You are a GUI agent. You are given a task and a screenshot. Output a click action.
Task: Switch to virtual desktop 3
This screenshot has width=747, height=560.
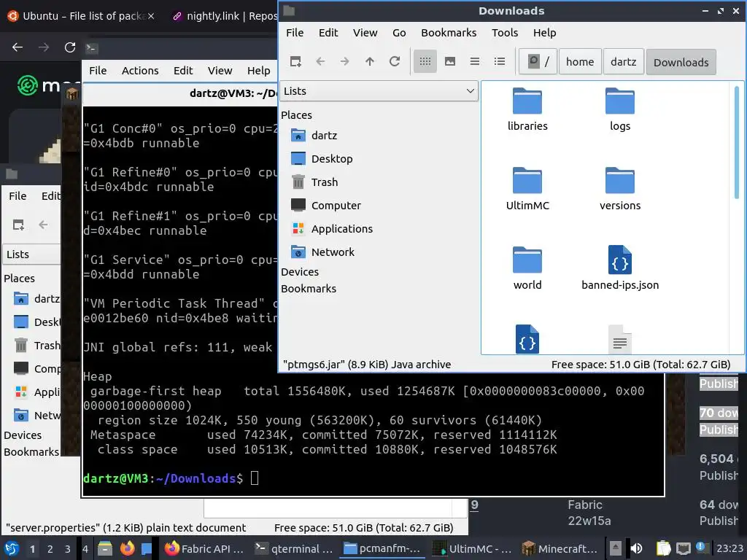click(x=68, y=549)
